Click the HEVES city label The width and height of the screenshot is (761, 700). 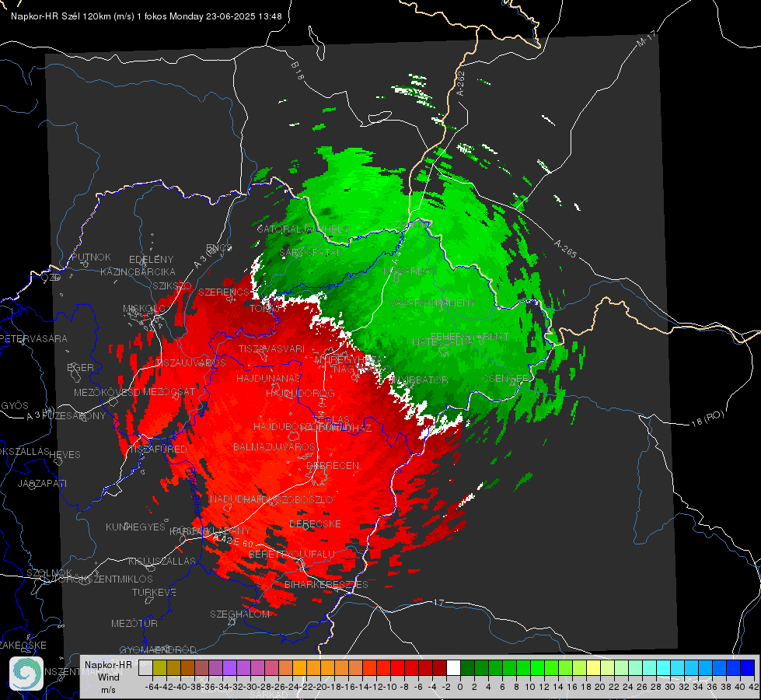pos(65,455)
